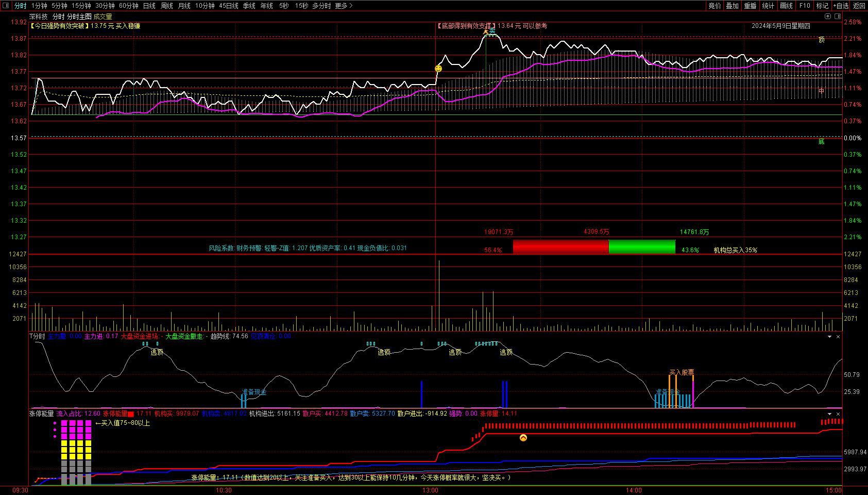Click the 标记 mark button
Viewport: 868px width, 495px height.
[x=823, y=6]
